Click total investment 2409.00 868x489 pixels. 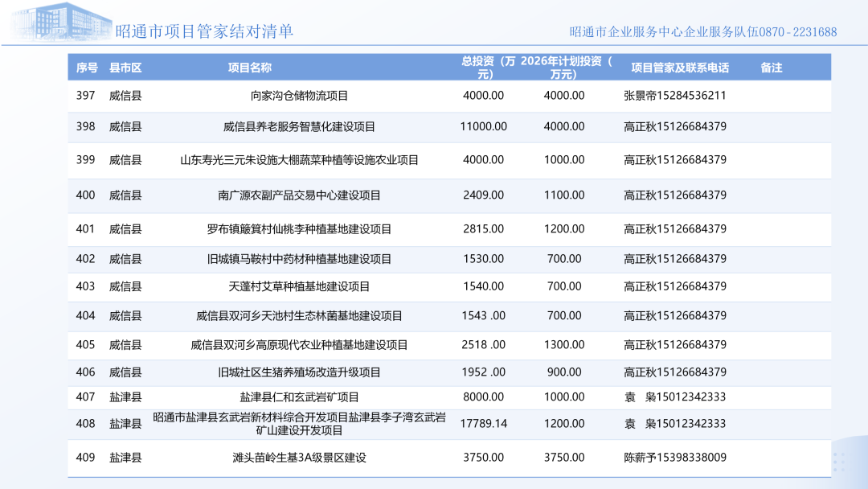coord(483,195)
